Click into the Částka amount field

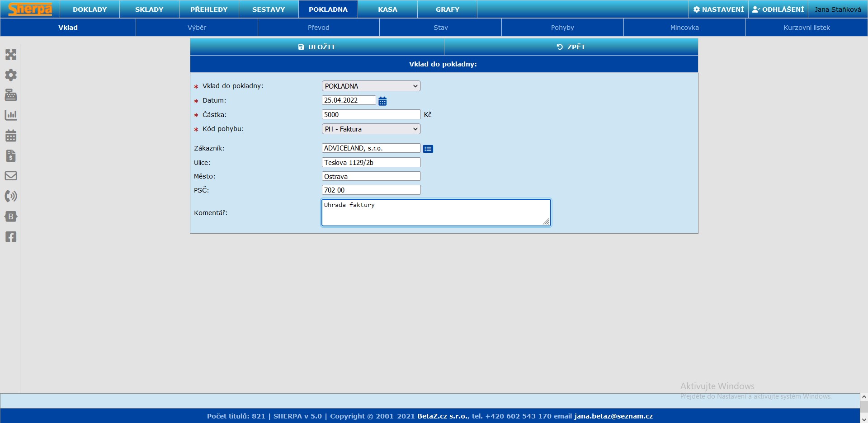click(371, 115)
